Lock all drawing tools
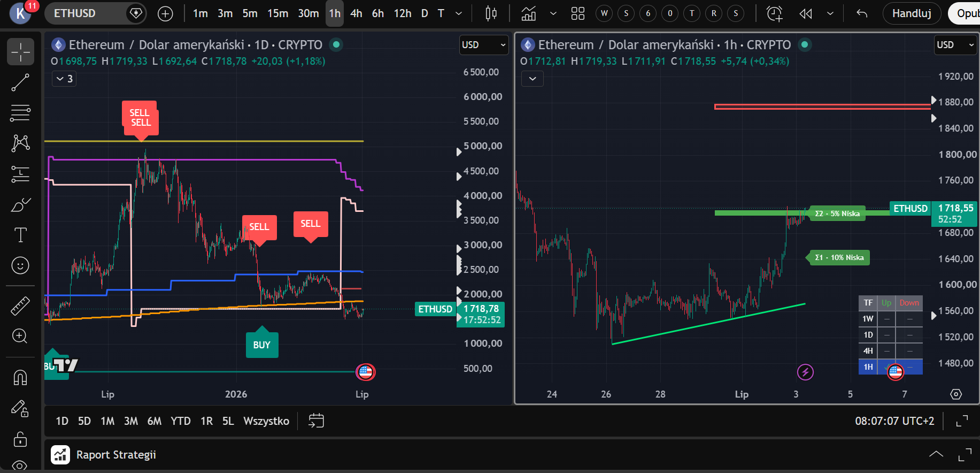Viewport: 980px width, 473px height. coord(20,439)
